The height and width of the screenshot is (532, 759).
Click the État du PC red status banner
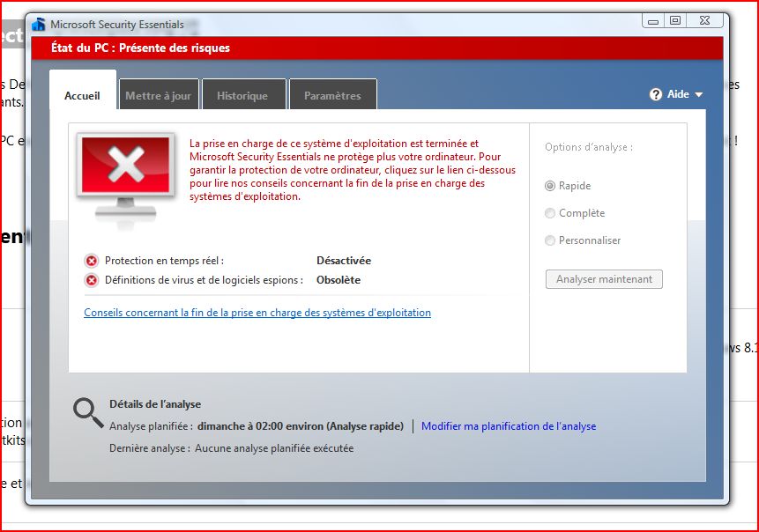point(377,48)
